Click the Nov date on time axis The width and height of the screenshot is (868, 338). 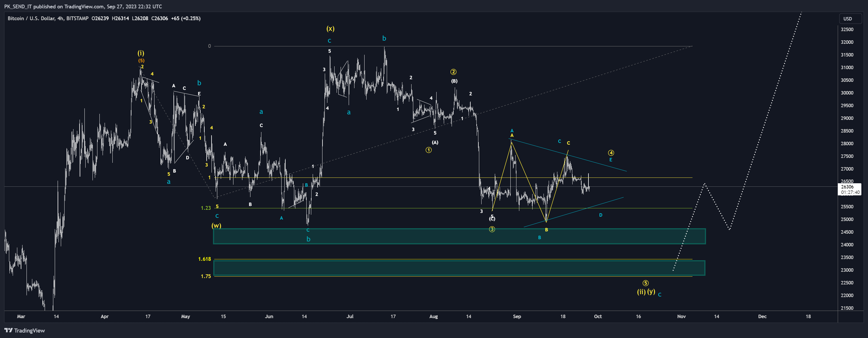pyautogui.click(x=681, y=316)
